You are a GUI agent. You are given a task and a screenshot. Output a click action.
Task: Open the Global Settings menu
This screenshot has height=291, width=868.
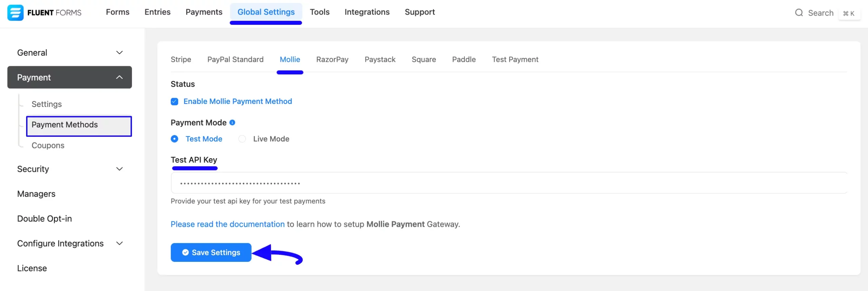click(x=266, y=12)
